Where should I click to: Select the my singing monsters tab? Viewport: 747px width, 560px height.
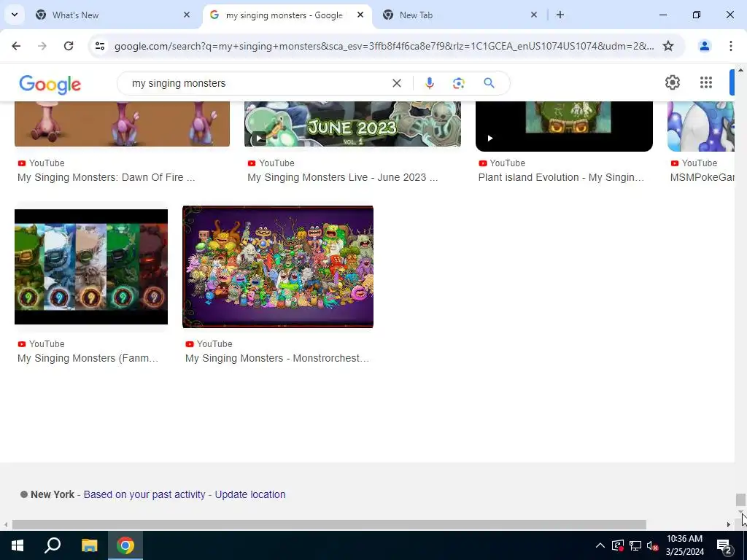[x=287, y=15]
